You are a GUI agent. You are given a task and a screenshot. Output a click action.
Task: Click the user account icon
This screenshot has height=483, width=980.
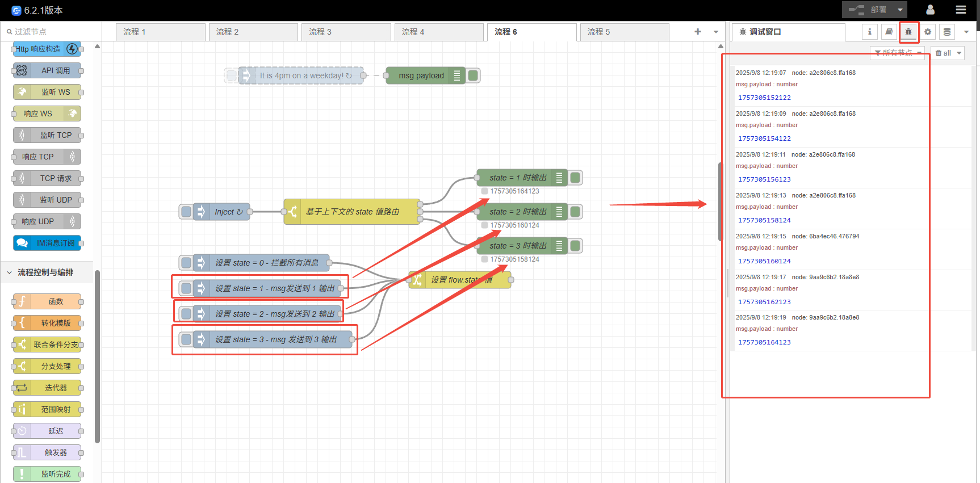930,10
